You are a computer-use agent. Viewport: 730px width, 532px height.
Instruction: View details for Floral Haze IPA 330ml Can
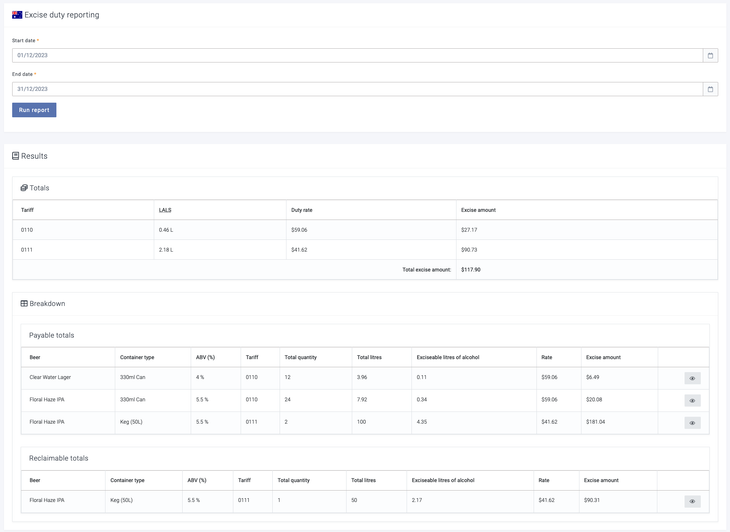pyautogui.click(x=692, y=400)
